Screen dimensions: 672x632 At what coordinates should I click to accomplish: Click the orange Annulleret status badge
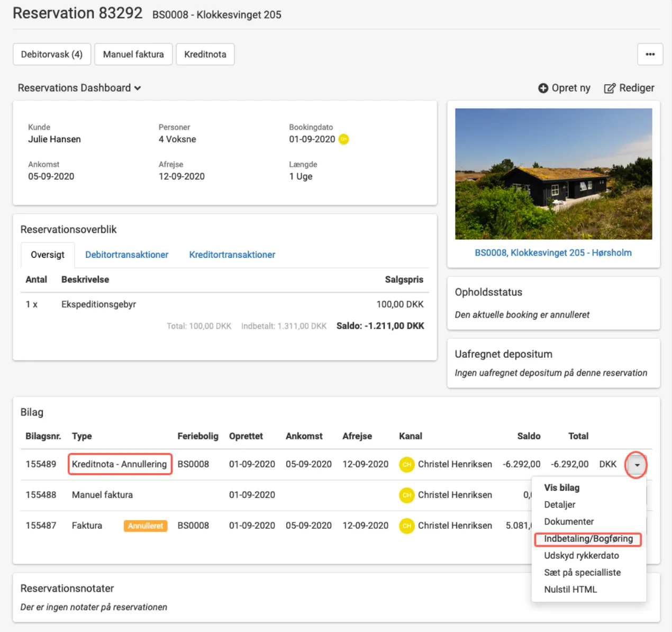pos(146,526)
